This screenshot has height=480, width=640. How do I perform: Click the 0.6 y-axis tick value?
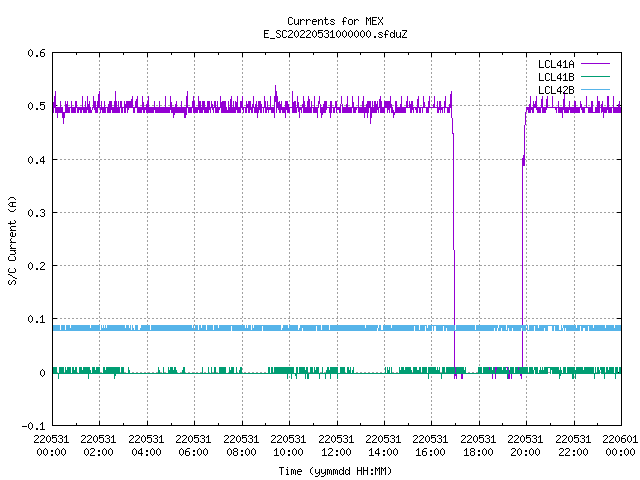(x=36, y=53)
